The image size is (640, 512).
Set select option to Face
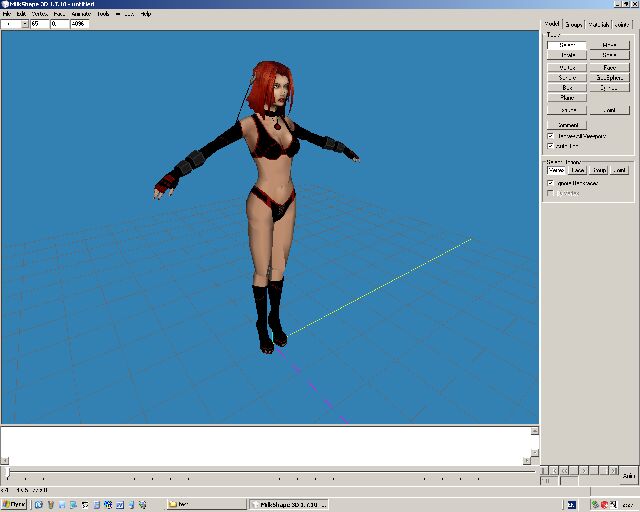pyautogui.click(x=578, y=170)
